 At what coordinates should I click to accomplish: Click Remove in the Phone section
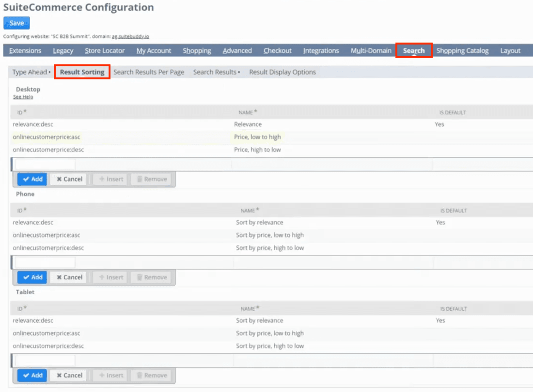pyautogui.click(x=152, y=277)
